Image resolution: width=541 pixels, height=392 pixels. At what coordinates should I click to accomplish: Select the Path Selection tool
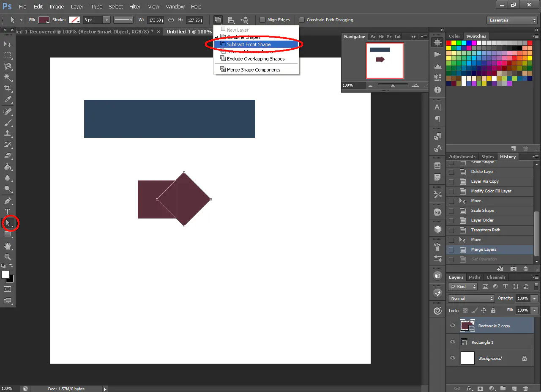[8, 222]
